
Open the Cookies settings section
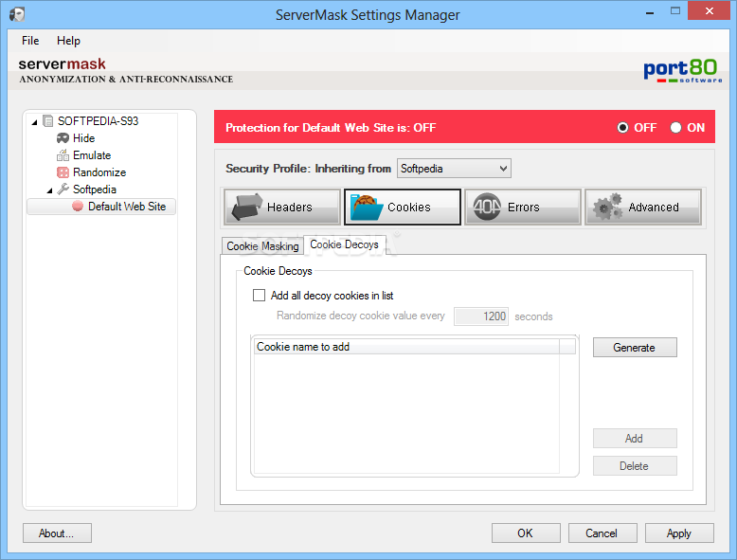pos(403,207)
